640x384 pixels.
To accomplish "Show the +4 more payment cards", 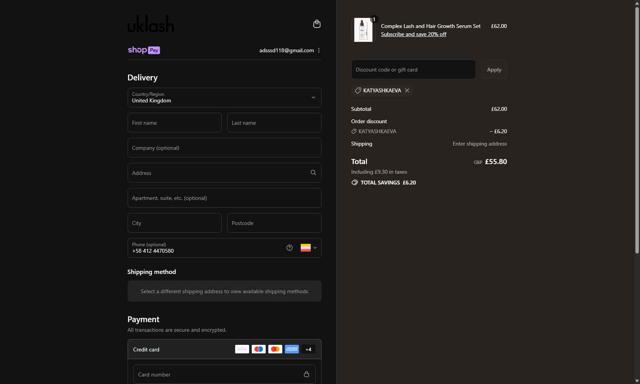I will coord(309,349).
